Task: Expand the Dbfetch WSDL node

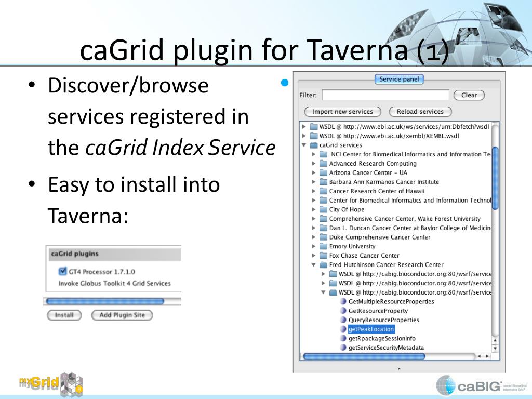Action: tap(304, 127)
